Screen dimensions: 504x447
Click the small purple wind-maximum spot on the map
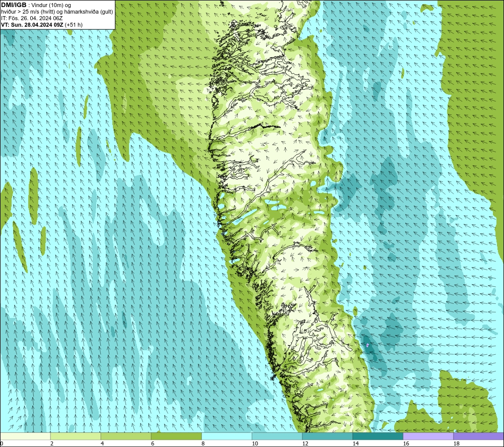(x=367, y=345)
